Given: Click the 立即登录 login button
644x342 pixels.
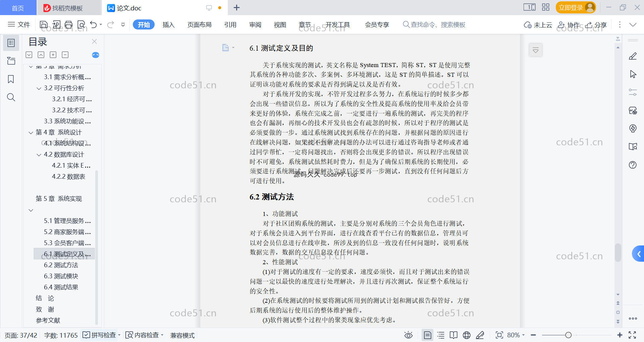Looking at the screenshot, I should [x=576, y=7].
